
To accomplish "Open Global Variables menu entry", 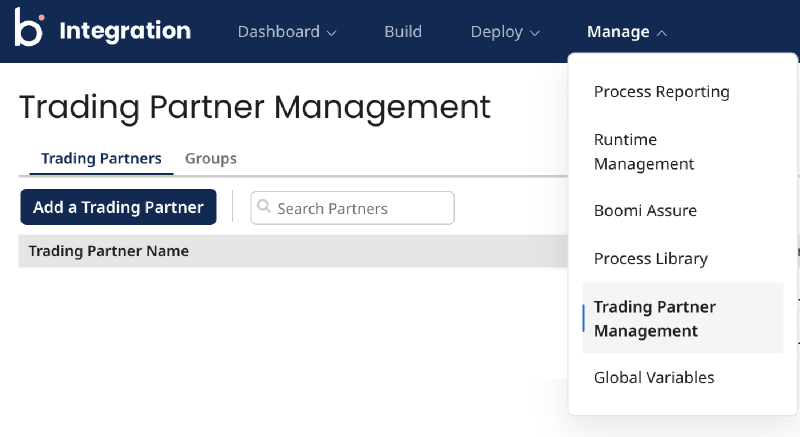I will (654, 377).
